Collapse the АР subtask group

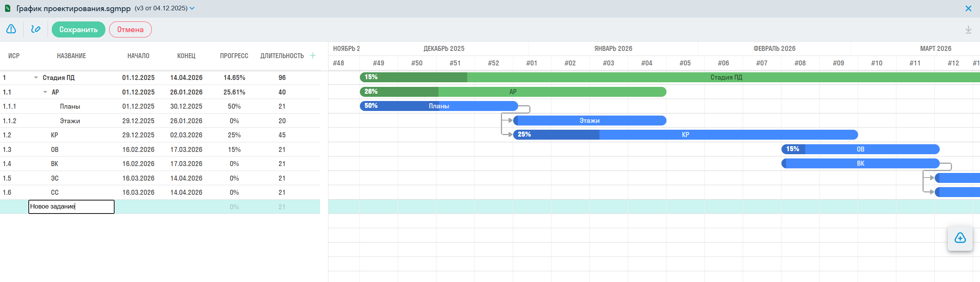tap(45, 92)
